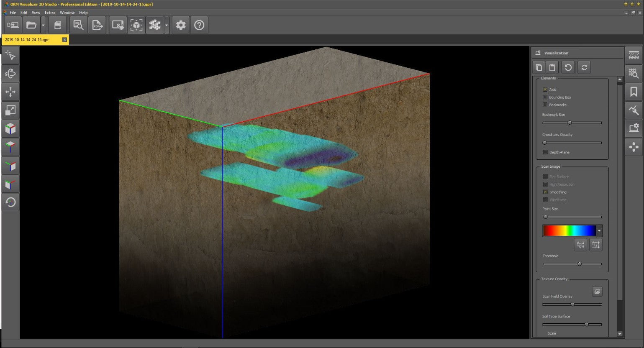Click the refresh icon in Visualization panel
Viewport: 644px width, 348px height.
(584, 67)
